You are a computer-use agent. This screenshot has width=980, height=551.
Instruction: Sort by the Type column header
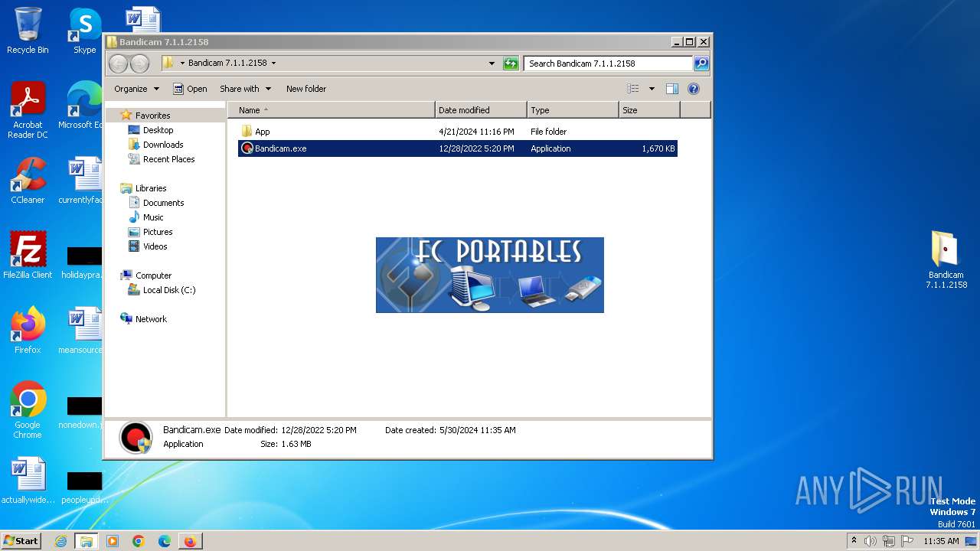573,110
